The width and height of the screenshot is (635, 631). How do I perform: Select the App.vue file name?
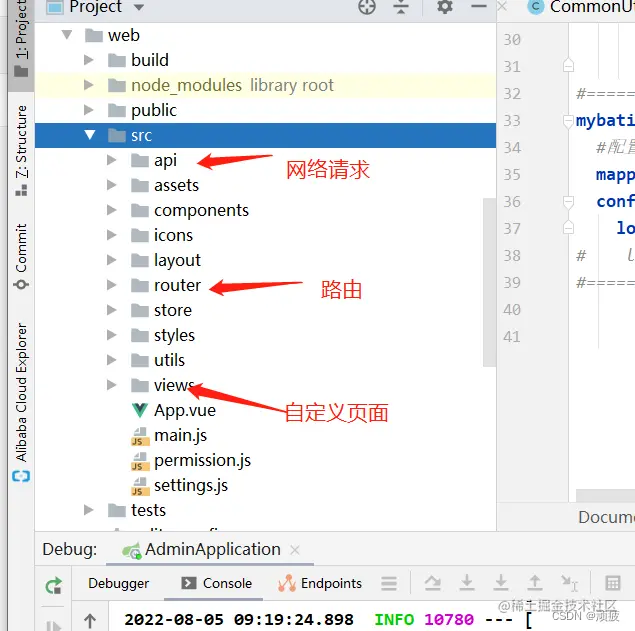click(x=185, y=411)
